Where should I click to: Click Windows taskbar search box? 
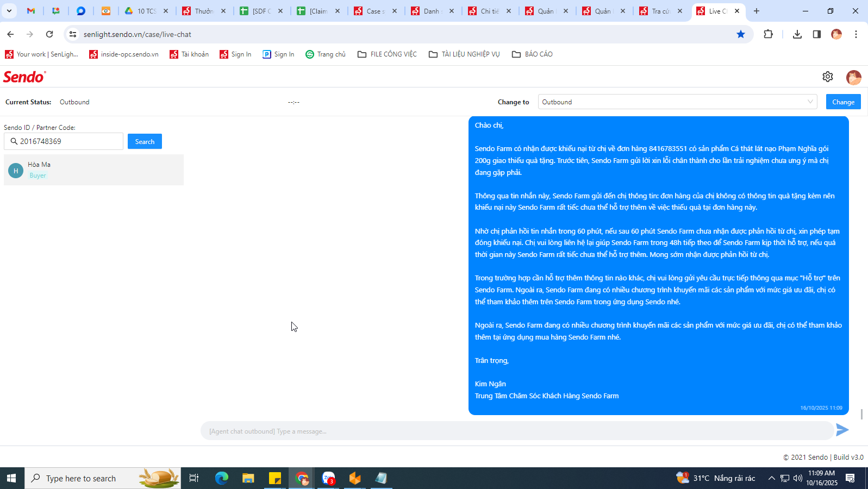103,478
